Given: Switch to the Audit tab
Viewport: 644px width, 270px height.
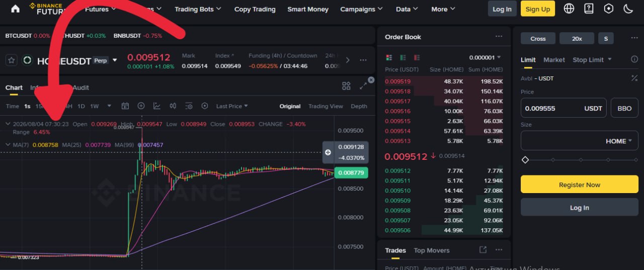Looking at the screenshot, I should pyautogui.click(x=80, y=87).
